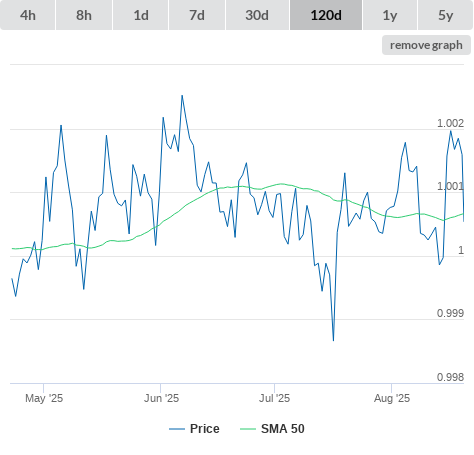Choose the 1d chart range
474x455 pixels.
[141, 15]
